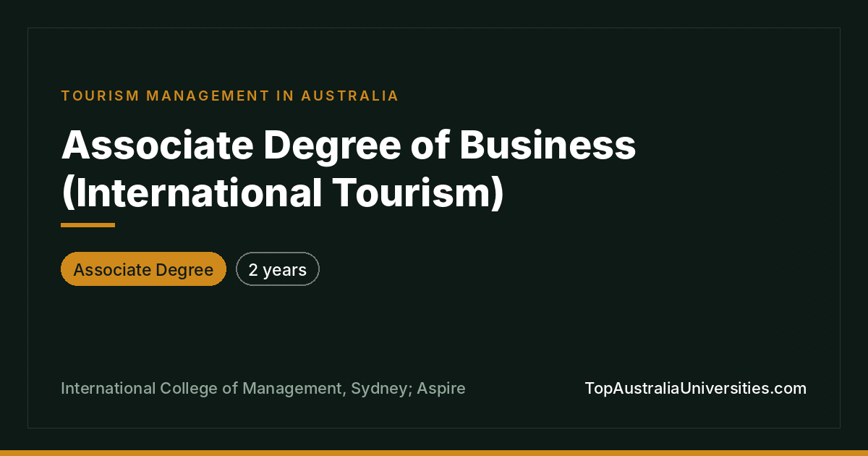Click the Associate Degree of Business title
The width and height of the screenshot is (868, 456).
click(349, 168)
